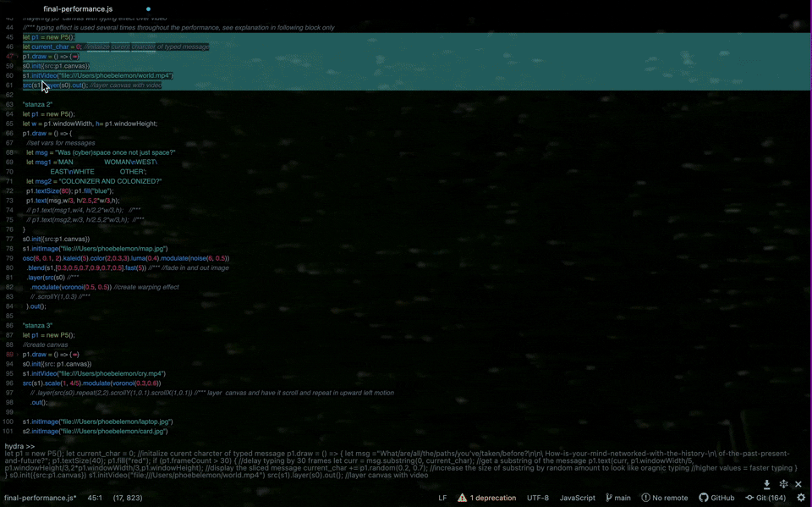Toggle the GitHub panel from the status bar

pos(716,498)
